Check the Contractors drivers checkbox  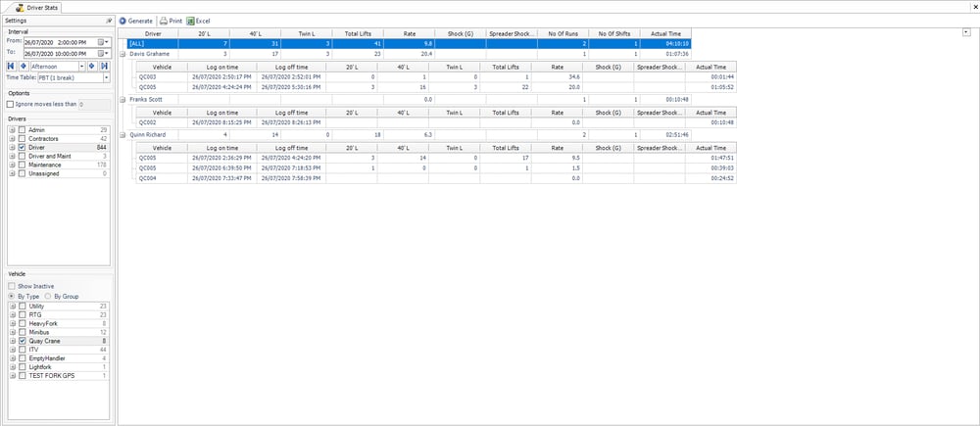(23, 139)
